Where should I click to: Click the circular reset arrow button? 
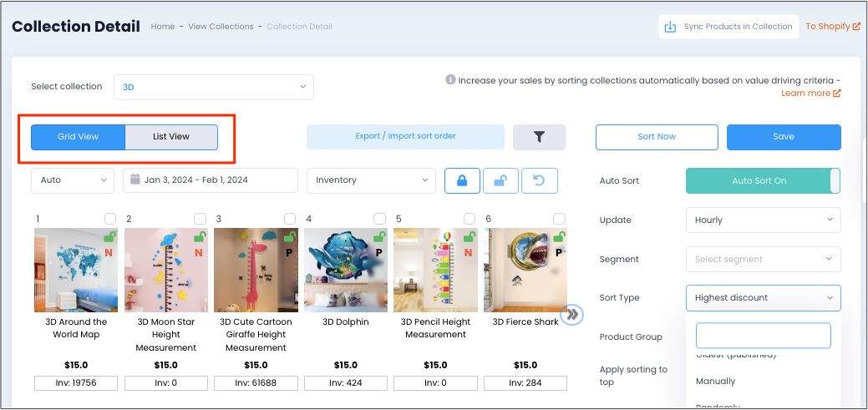tap(539, 181)
